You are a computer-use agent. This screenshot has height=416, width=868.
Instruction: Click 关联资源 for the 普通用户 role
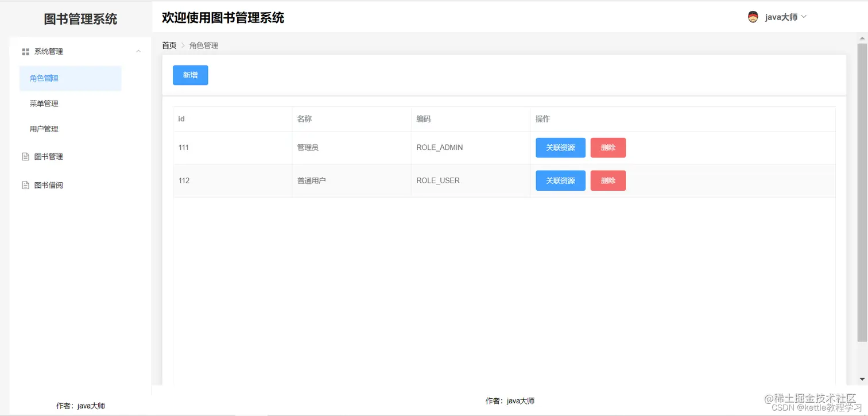(560, 180)
